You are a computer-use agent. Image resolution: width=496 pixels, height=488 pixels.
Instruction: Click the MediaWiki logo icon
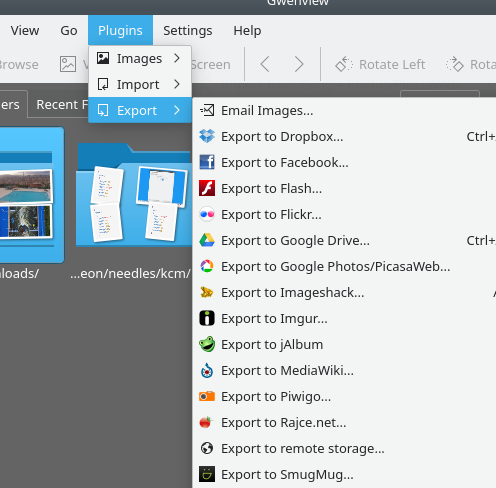(207, 370)
